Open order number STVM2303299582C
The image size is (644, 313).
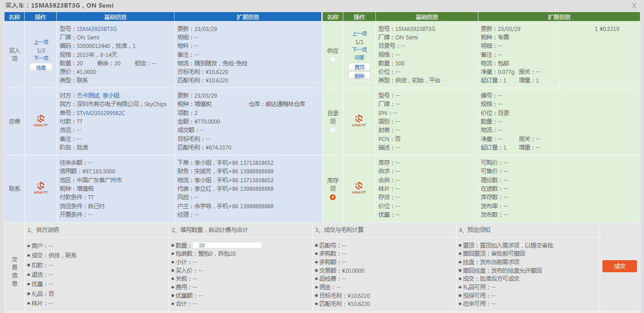[x=101, y=113]
